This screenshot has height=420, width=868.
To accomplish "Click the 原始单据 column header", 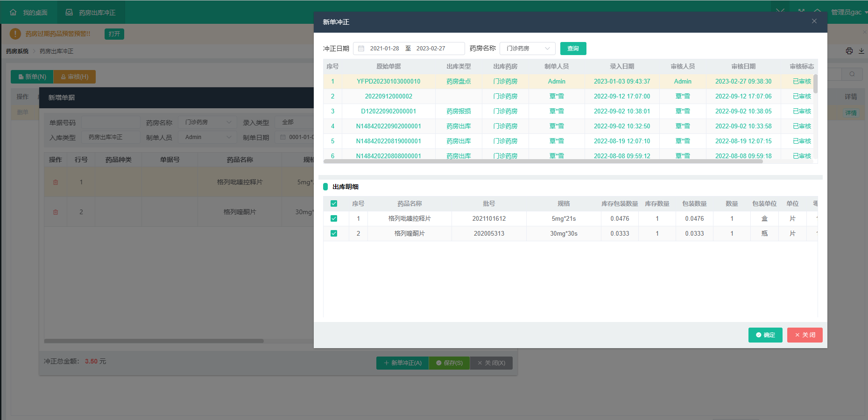I will click(388, 66).
